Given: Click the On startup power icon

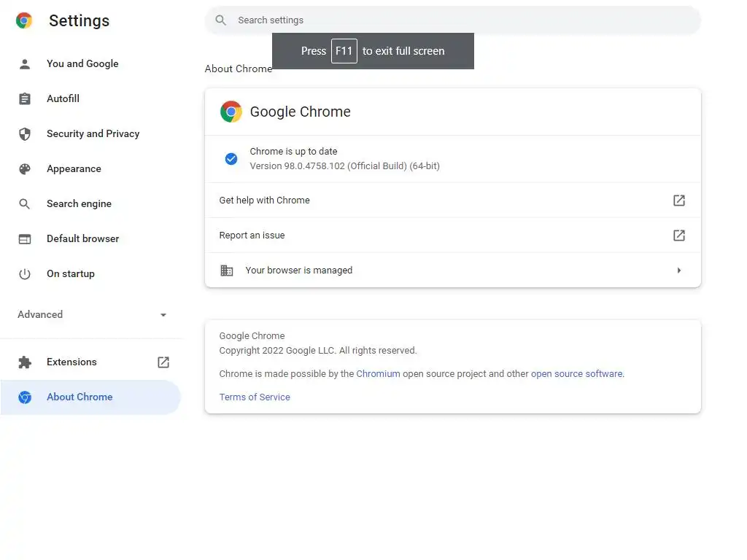Looking at the screenshot, I should (25, 273).
